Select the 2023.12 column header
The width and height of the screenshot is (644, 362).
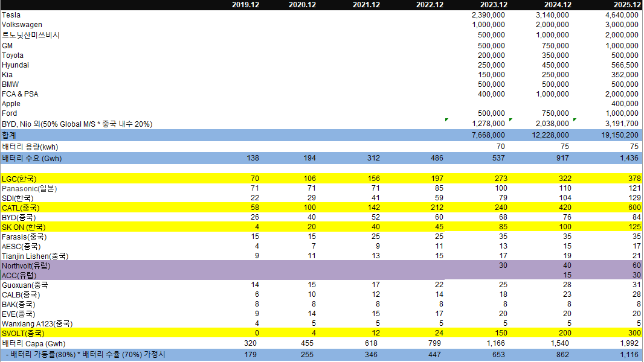tap(494, 5)
